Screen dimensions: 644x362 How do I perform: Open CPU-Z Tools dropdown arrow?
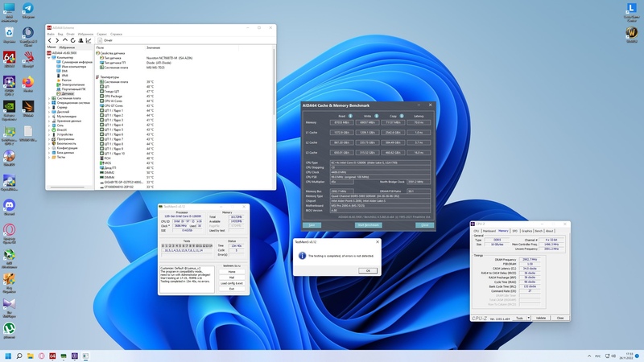point(529,318)
